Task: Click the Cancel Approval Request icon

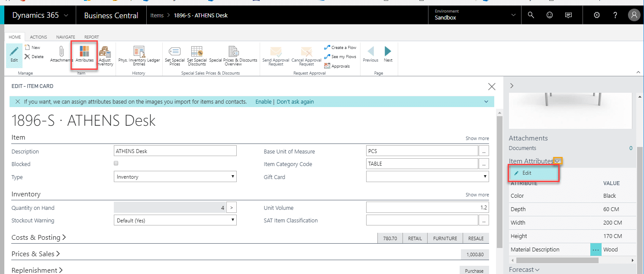Action: [x=306, y=55]
